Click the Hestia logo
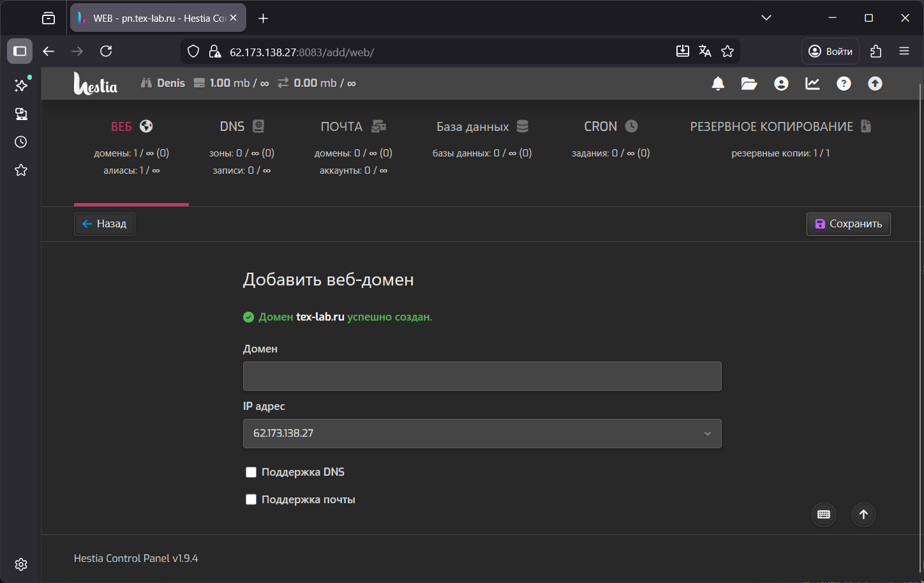Image resolution: width=924 pixels, height=583 pixels. (x=96, y=84)
